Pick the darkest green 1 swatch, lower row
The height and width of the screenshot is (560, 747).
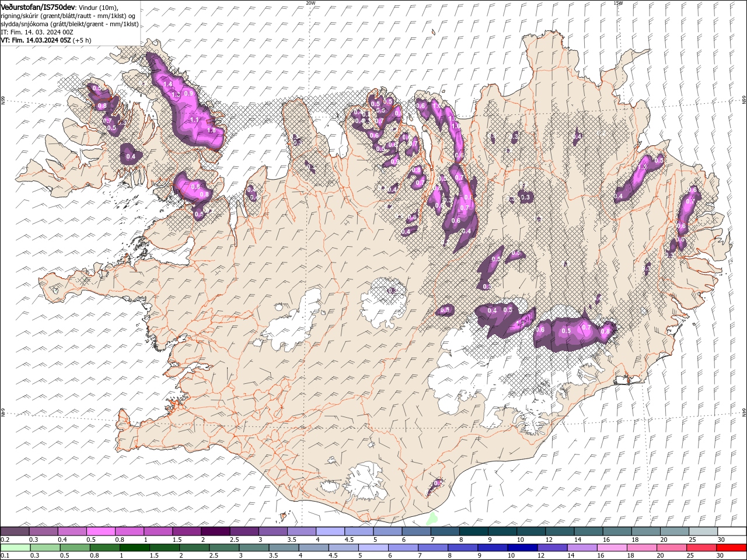pyautogui.click(x=134, y=548)
